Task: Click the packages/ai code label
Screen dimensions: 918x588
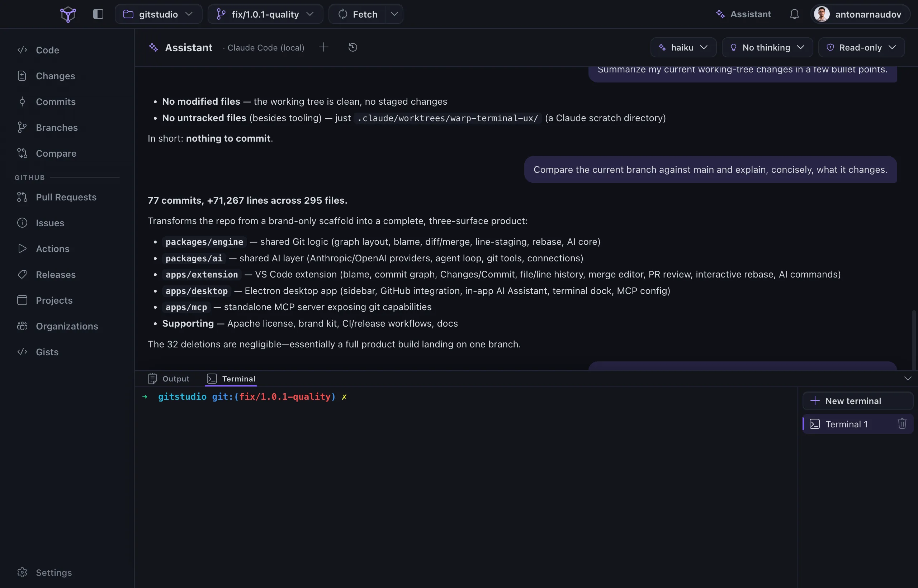Action: click(194, 258)
